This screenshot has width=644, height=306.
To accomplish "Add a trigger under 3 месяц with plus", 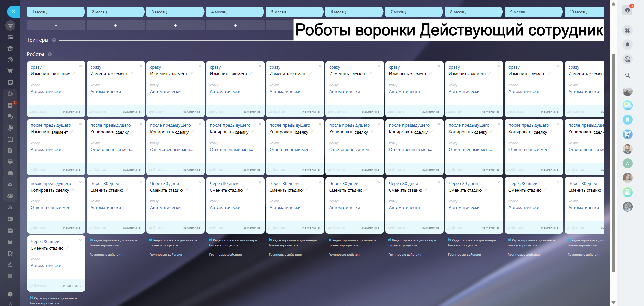I will (x=175, y=25).
